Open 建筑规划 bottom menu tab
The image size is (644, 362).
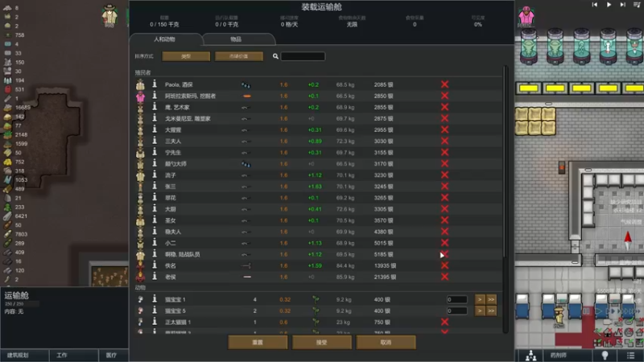coord(25,355)
